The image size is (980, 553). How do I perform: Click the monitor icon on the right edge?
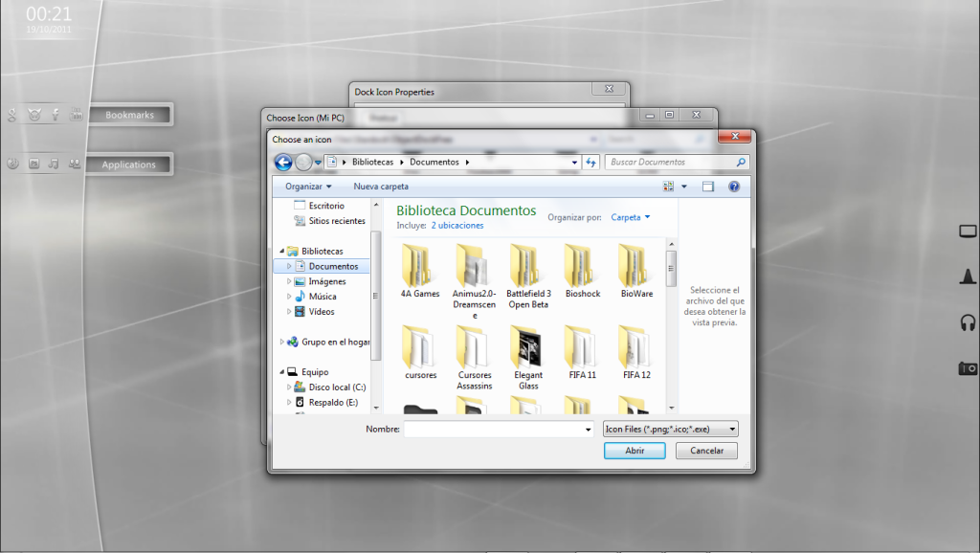pos(968,232)
